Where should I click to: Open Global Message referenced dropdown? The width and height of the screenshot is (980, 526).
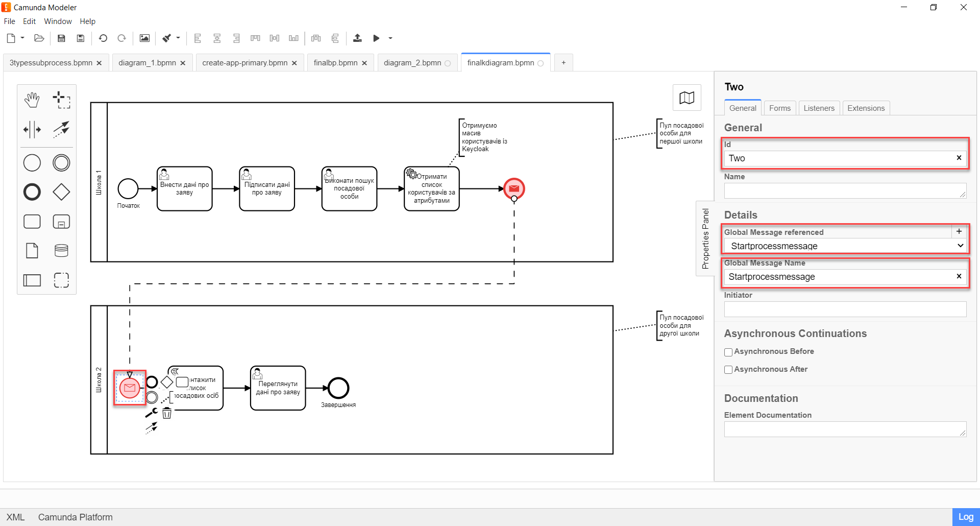click(845, 246)
